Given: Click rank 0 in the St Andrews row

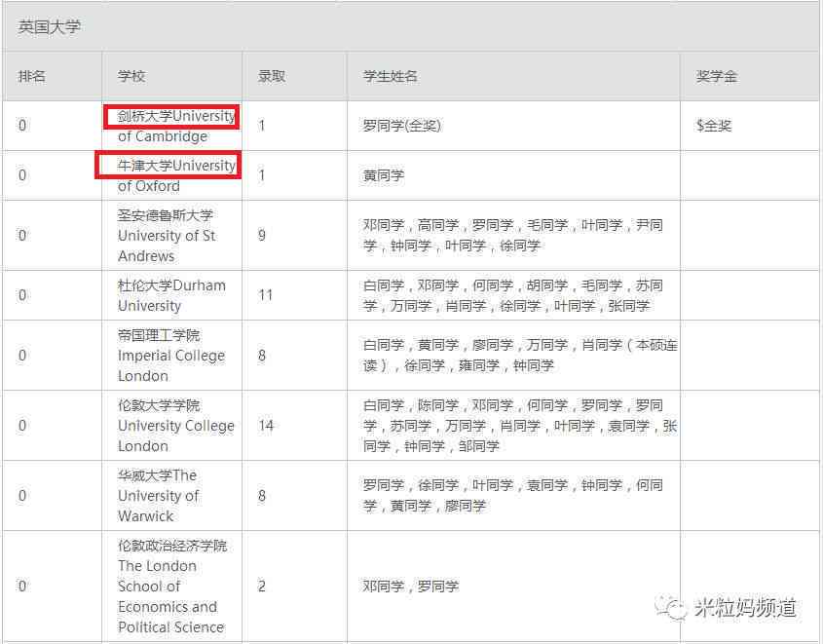Looking at the screenshot, I should coord(22,235).
